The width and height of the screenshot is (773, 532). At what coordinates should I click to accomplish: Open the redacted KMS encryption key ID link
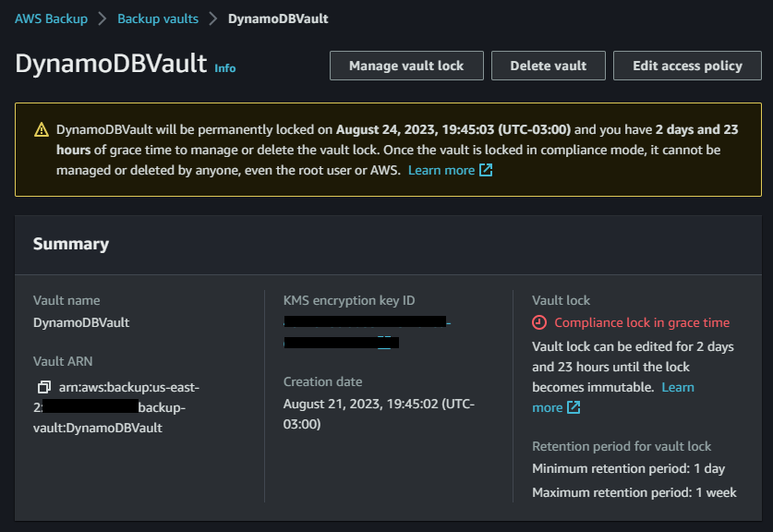368,332
